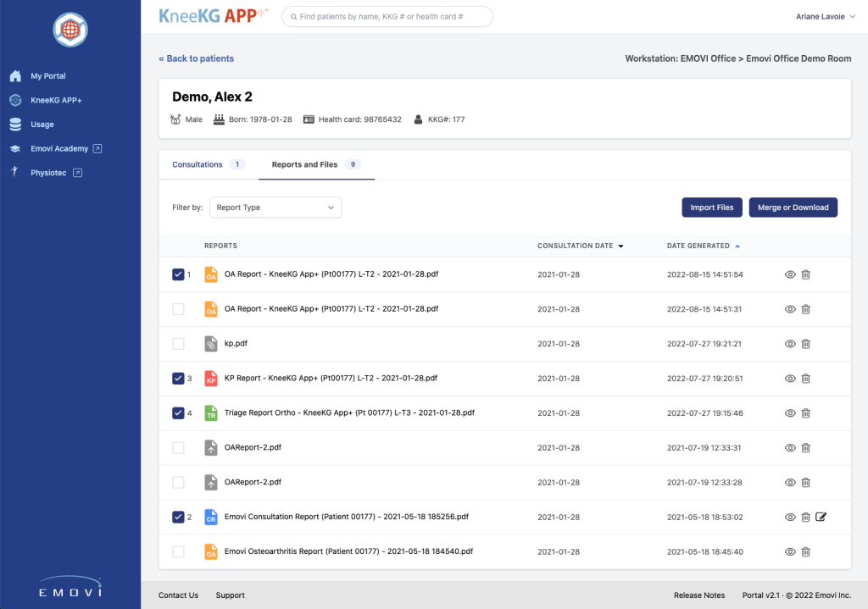868x609 pixels.
Task: Focus the patient search field
Action: (x=387, y=17)
